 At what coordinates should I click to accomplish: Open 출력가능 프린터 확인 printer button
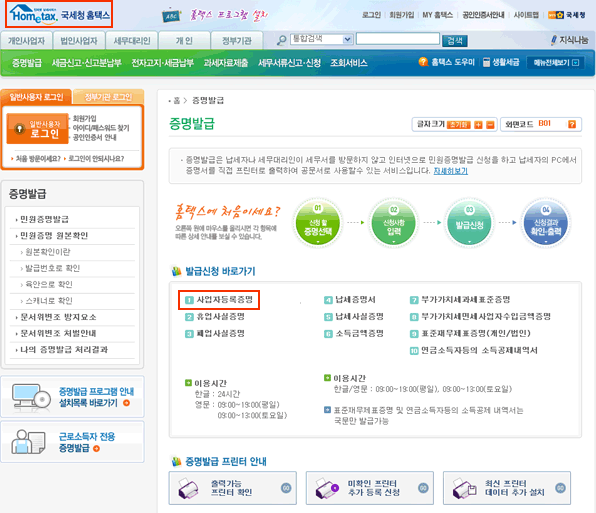233,488
